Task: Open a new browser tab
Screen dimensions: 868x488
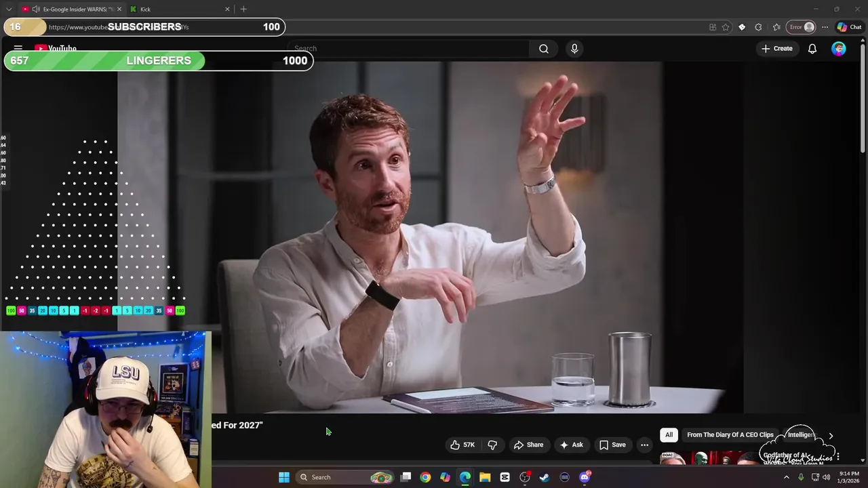Action: tap(243, 9)
